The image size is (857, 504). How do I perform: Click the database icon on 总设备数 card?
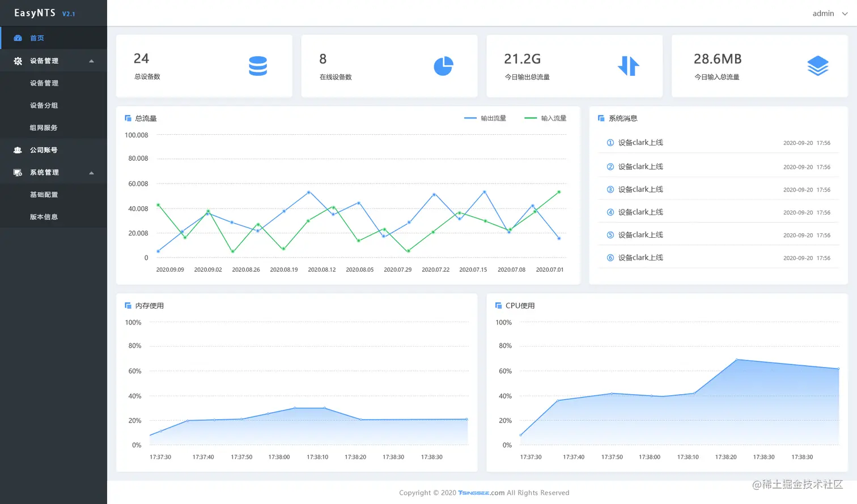click(x=258, y=66)
